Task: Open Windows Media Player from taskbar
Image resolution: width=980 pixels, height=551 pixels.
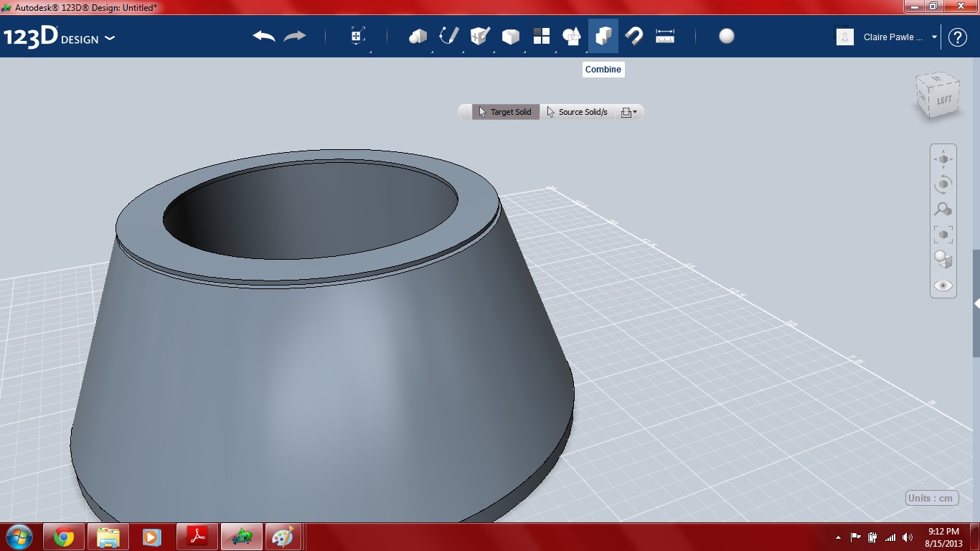Action: [x=151, y=537]
